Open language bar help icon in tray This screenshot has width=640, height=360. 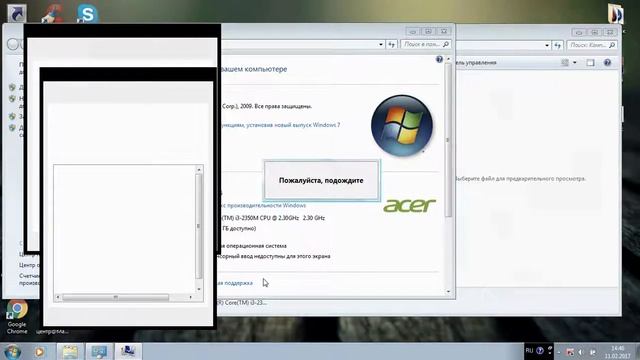(x=540, y=350)
